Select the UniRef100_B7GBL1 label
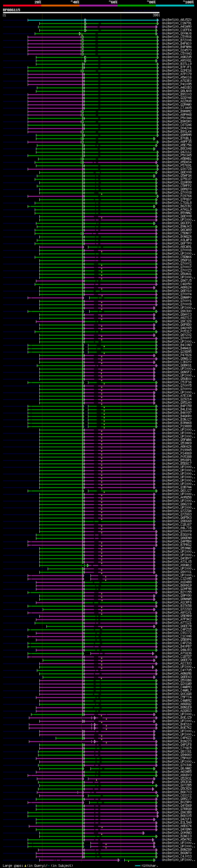This screenshot has width=197, height=868. pos(177,138)
